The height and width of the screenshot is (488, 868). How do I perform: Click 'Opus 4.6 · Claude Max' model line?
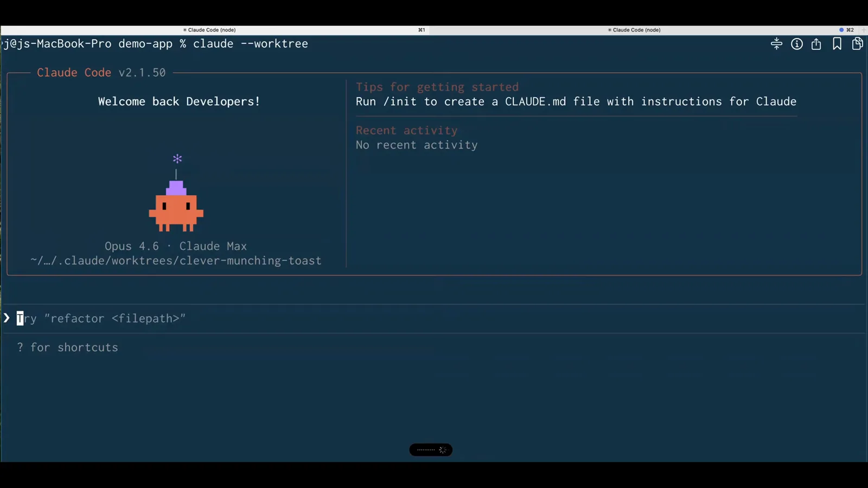[x=176, y=246]
